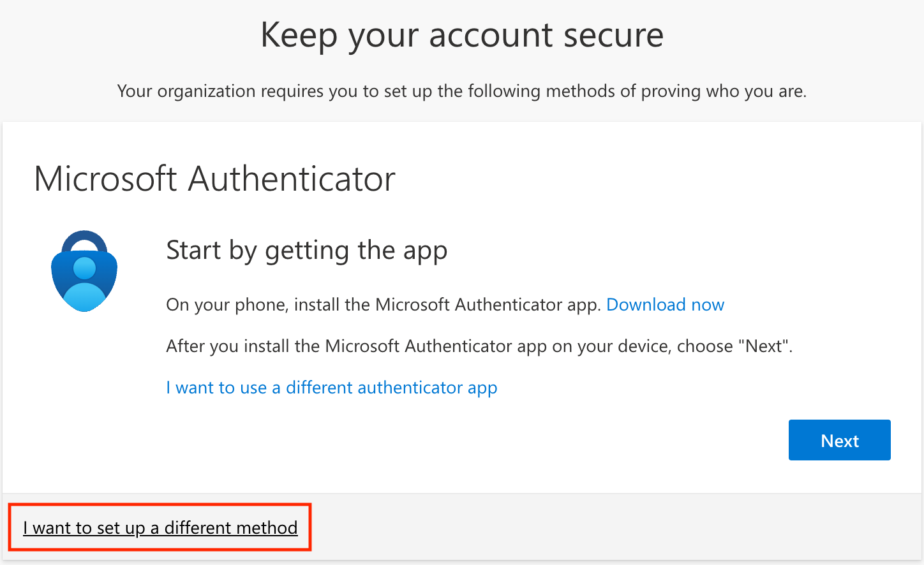Click empty white card area left of Next
924x565 pixels.
coord(447,441)
